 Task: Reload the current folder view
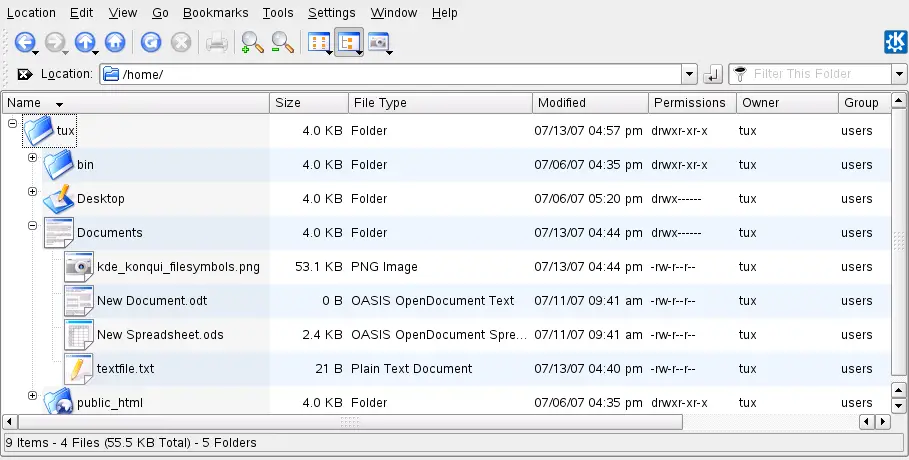click(151, 42)
